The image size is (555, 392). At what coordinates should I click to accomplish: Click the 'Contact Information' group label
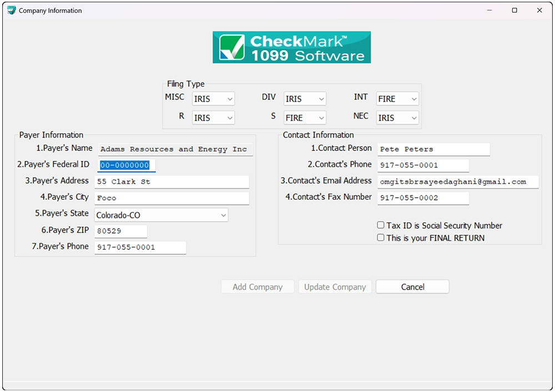[318, 135]
